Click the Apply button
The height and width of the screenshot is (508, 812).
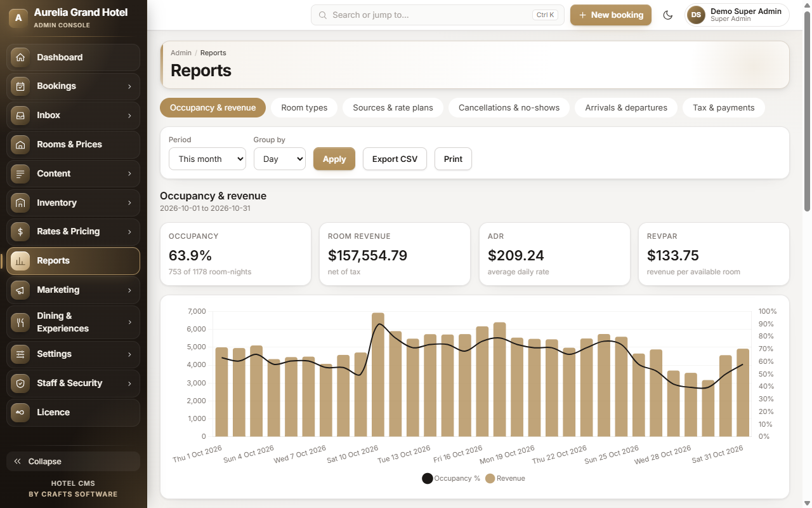334,159
